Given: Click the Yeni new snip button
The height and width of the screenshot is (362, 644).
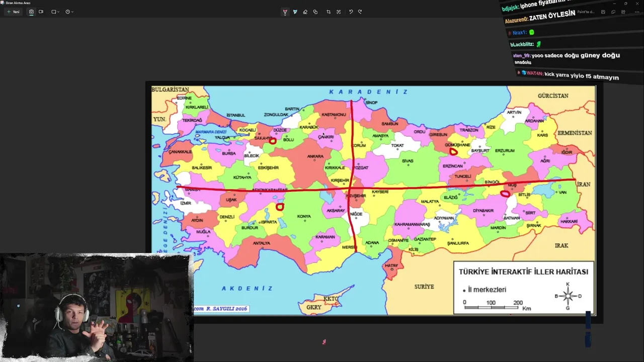Looking at the screenshot, I should (13, 12).
